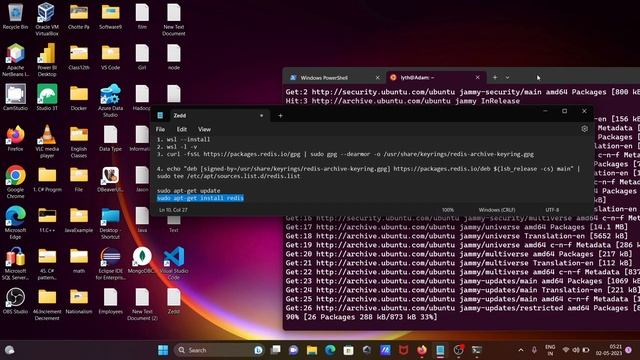
Task: Select the Microsoft Edge desktop shortcut
Action: click(16, 222)
